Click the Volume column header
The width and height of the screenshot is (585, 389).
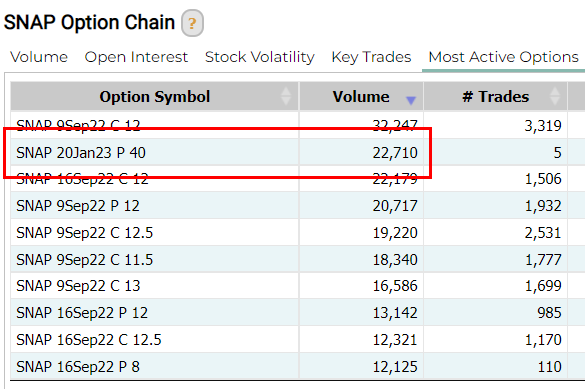click(x=361, y=97)
